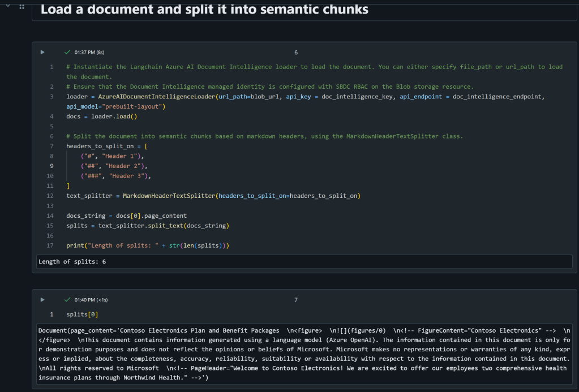Click the green checkmark at 01:37 PM
The height and width of the screenshot is (392, 579).
pos(67,53)
